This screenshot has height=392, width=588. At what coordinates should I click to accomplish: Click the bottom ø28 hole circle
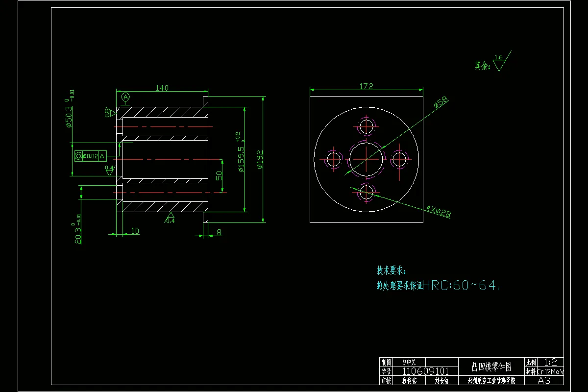point(367,193)
